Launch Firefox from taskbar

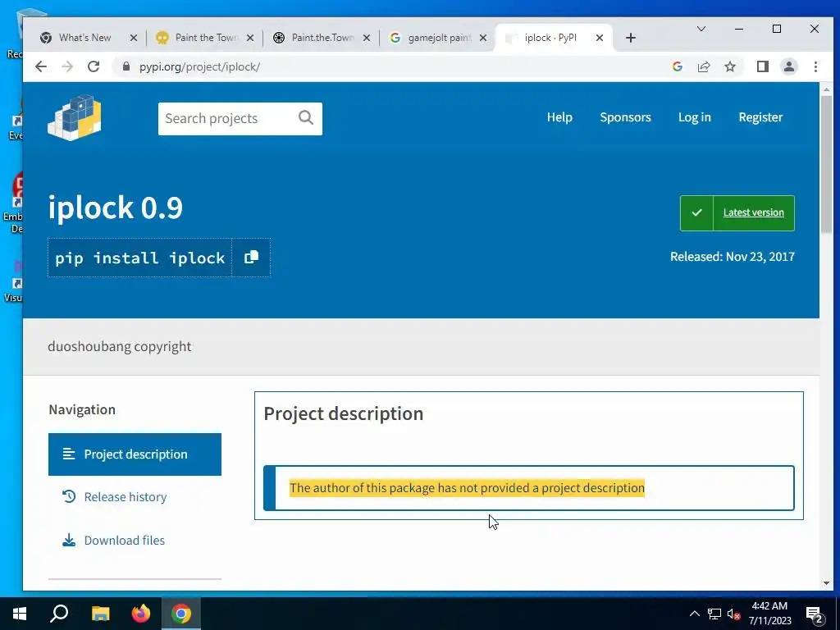[x=141, y=614]
